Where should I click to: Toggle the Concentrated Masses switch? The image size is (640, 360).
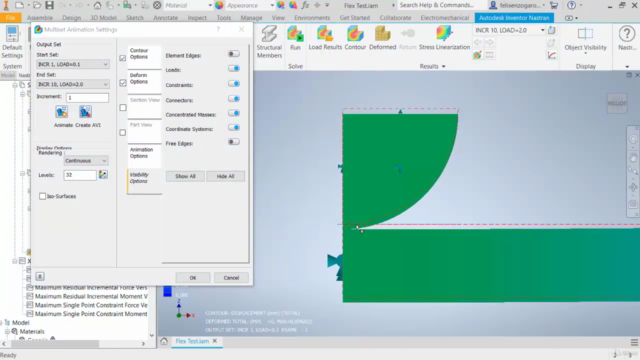click(x=233, y=113)
